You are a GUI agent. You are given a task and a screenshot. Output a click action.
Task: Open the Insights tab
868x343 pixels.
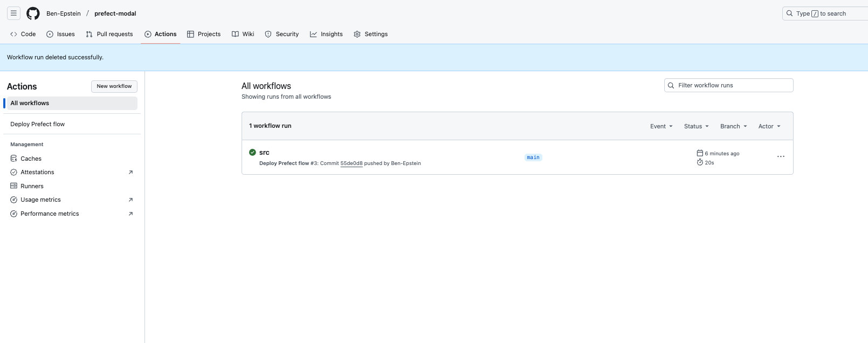coord(326,34)
